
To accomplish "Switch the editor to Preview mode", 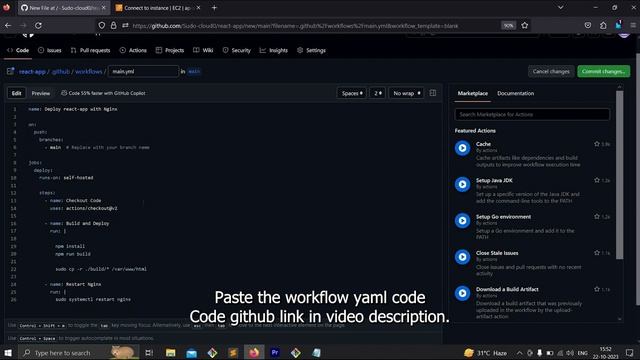I will [41, 93].
